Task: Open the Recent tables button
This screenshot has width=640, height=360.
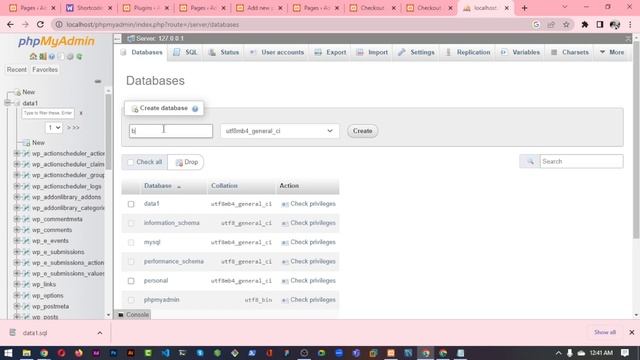Action: pos(17,70)
